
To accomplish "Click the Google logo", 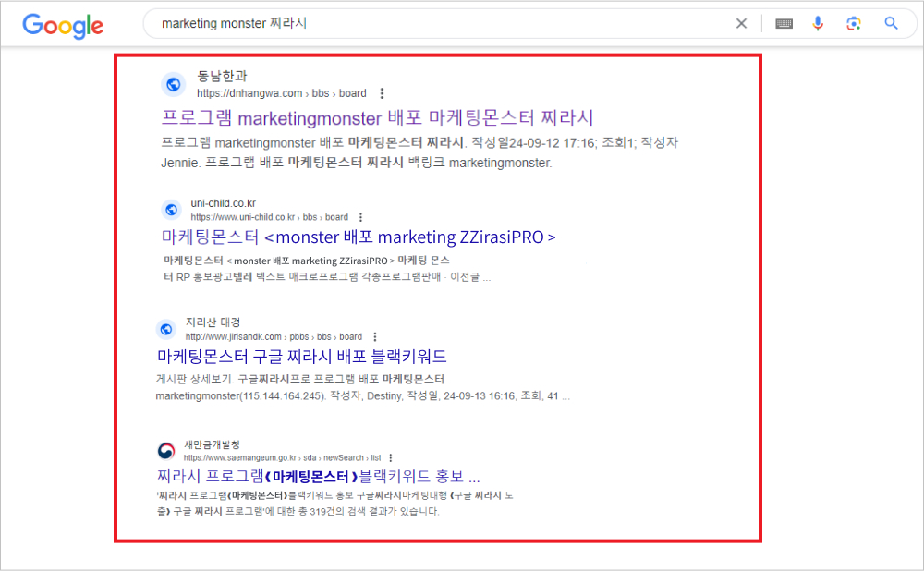I will pos(63,25).
